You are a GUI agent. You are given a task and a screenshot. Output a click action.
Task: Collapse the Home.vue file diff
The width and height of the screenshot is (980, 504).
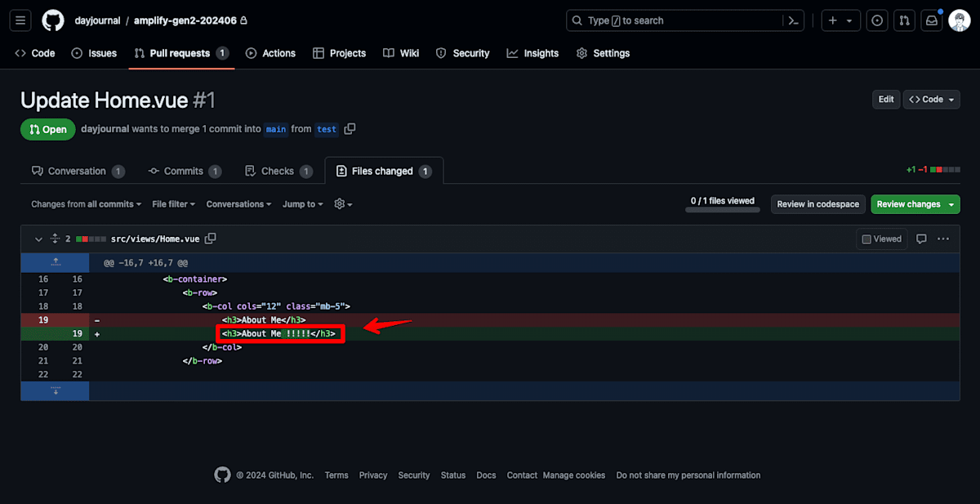coord(38,239)
